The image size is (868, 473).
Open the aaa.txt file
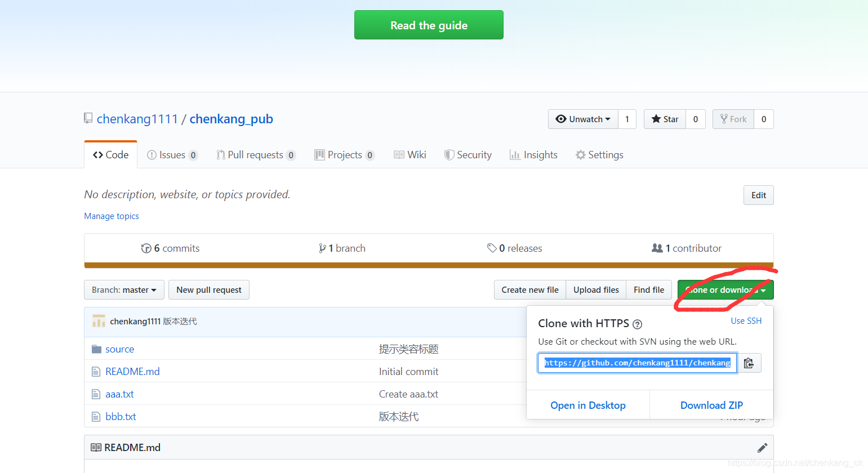(x=119, y=394)
